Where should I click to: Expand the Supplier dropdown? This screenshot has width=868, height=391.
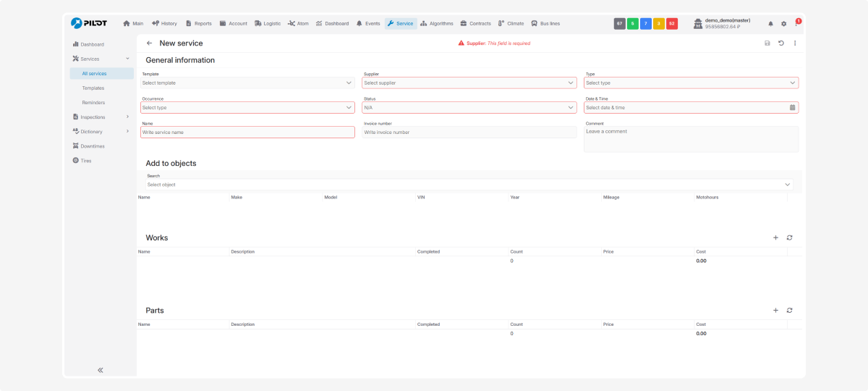pos(571,83)
